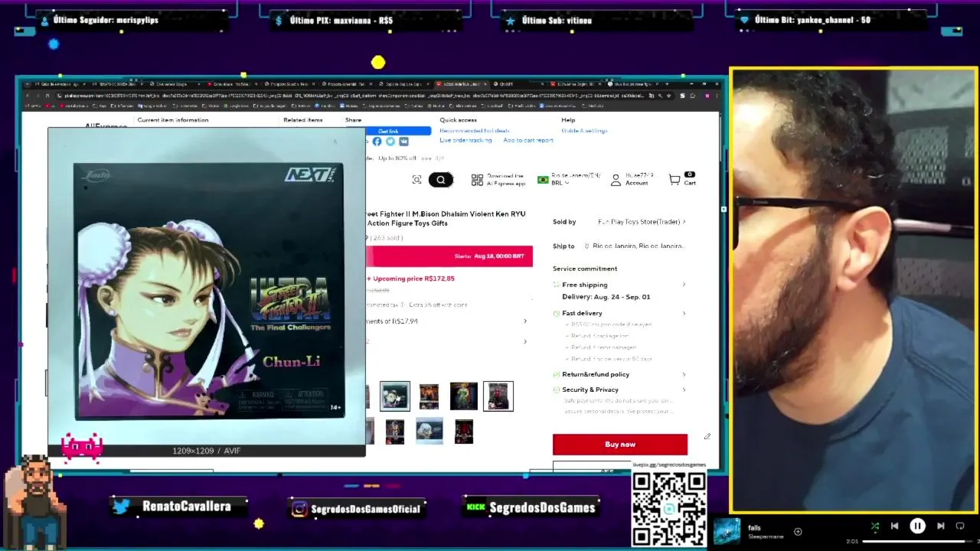
Task: Select Chun-Li box variant thumbnail
Action: pyautogui.click(x=395, y=396)
